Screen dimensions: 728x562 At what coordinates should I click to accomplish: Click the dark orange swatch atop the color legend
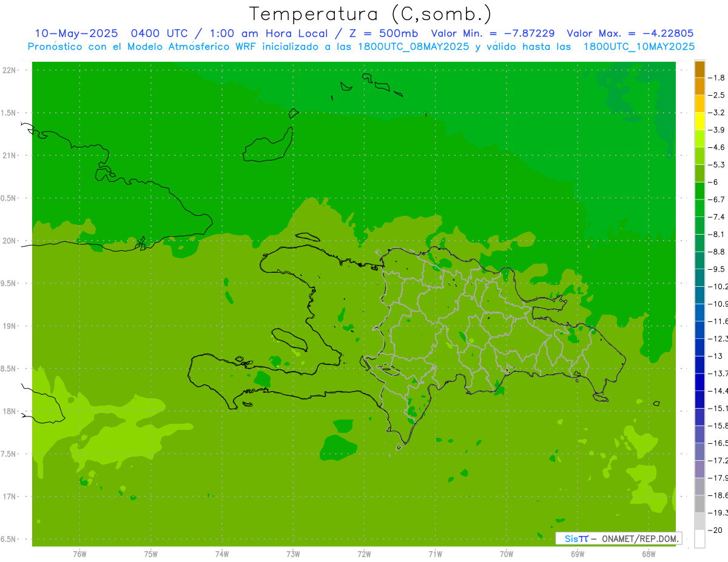coord(699,69)
